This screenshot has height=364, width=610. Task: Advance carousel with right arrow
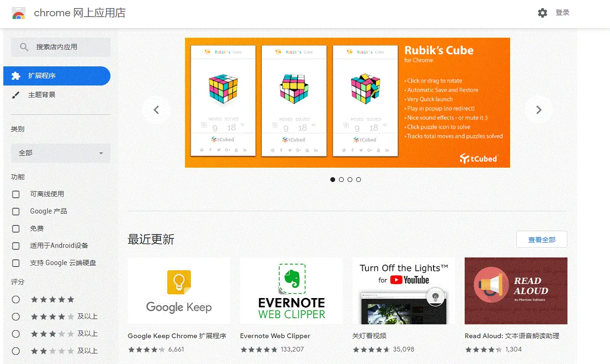pyautogui.click(x=539, y=110)
